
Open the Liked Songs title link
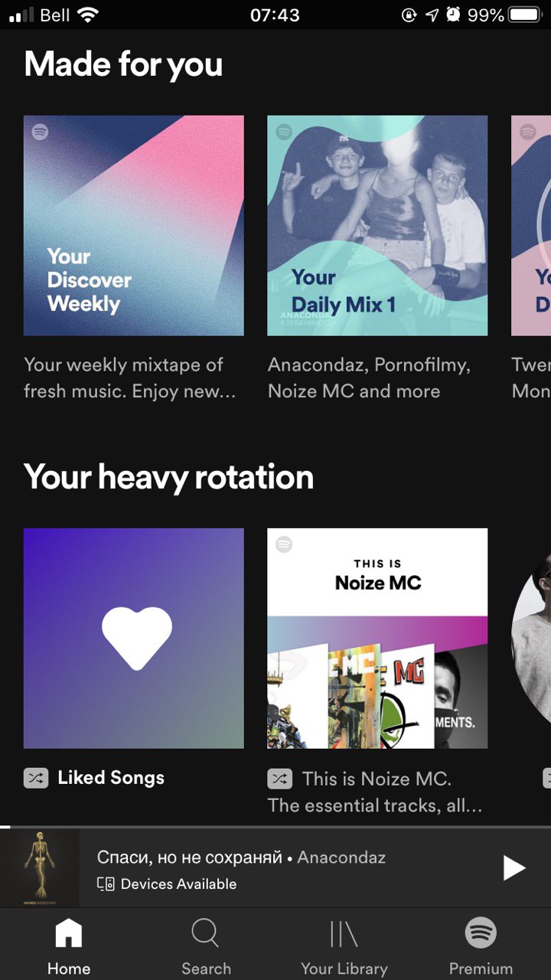tap(111, 778)
